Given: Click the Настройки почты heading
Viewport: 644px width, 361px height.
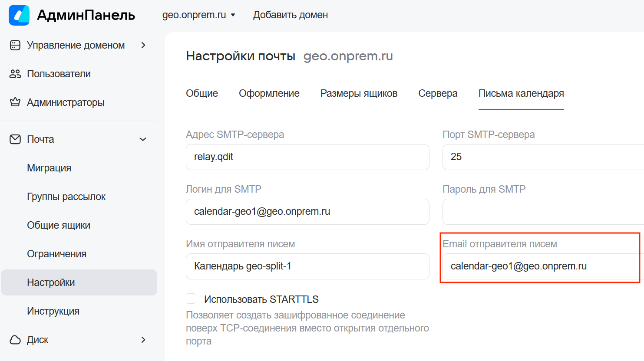Looking at the screenshot, I should (241, 56).
